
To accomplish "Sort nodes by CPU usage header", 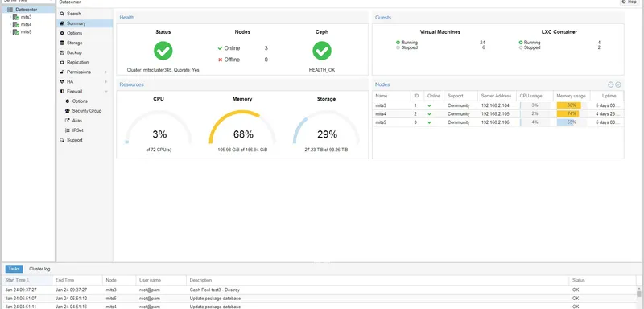I will [535, 96].
